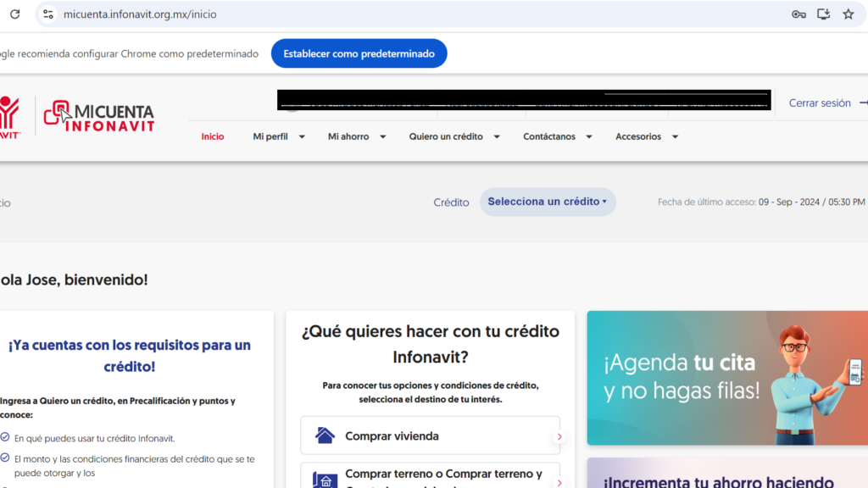The width and height of the screenshot is (868, 488).
Task: Open the password manager key icon
Action: [x=798, y=14]
